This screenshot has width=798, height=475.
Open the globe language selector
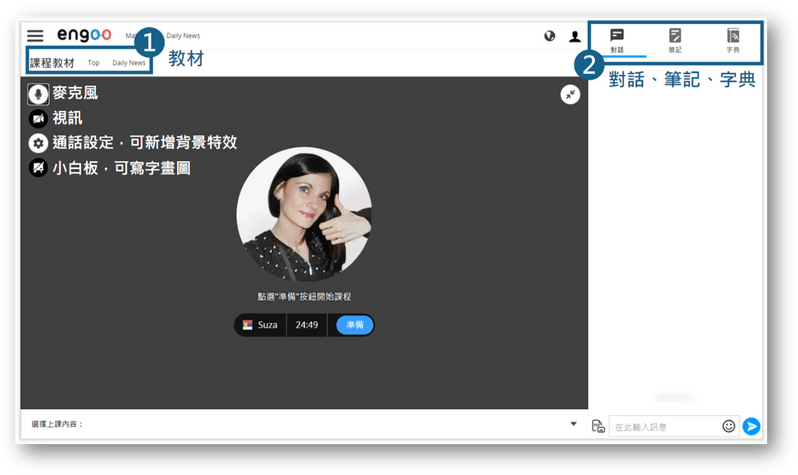click(x=549, y=36)
